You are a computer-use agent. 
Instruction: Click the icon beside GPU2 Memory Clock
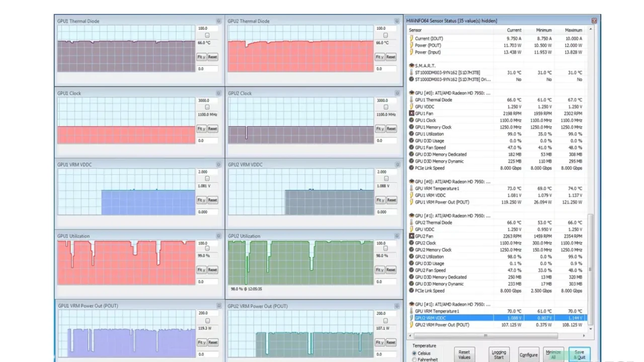412,250
